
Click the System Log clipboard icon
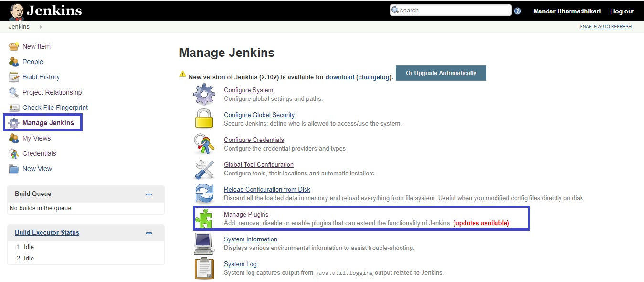tap(204, 268)
